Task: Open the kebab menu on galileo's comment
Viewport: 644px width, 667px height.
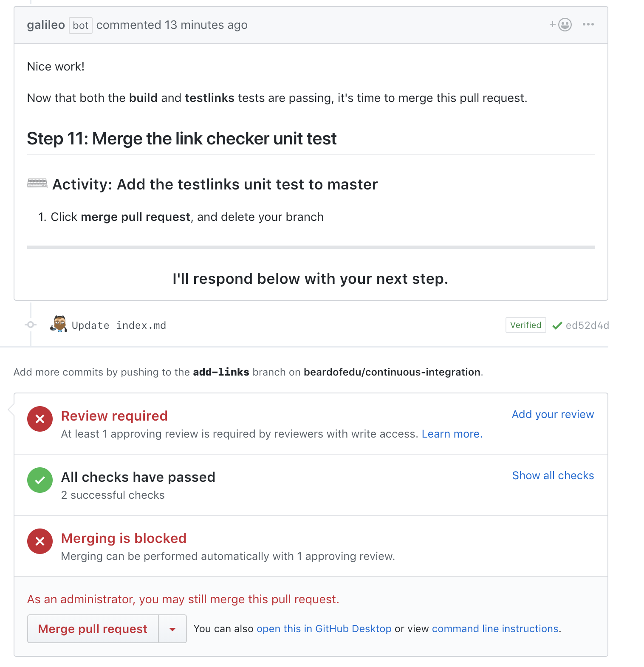Action: click(x=588, y=25)
